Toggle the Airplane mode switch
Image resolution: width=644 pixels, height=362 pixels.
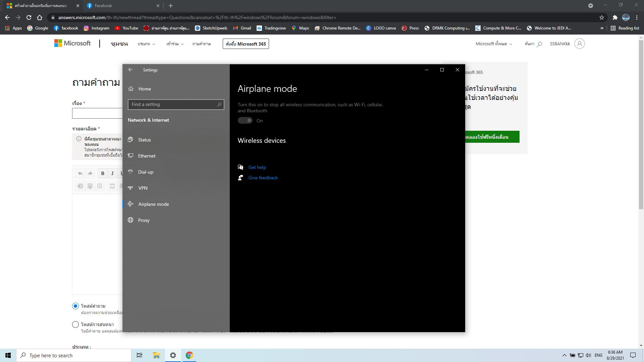point(245,121)
